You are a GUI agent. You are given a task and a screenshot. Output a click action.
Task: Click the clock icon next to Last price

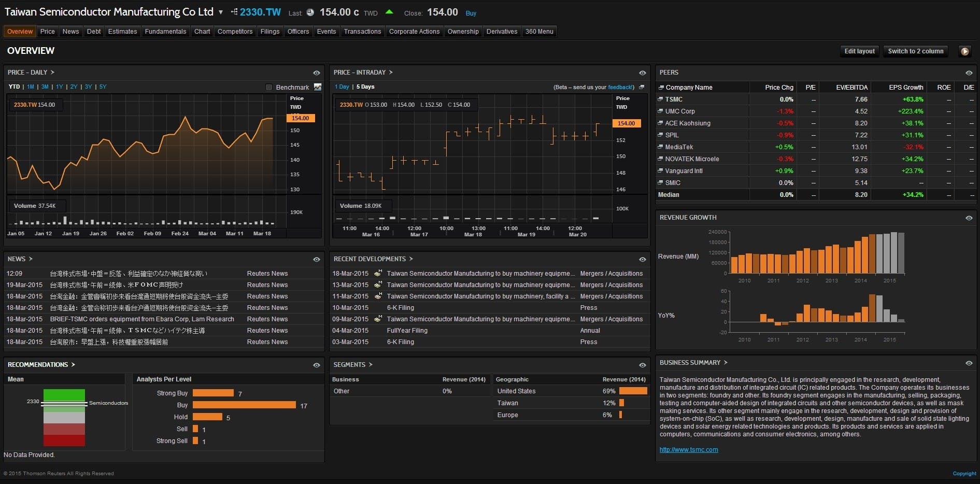[310, 12]
